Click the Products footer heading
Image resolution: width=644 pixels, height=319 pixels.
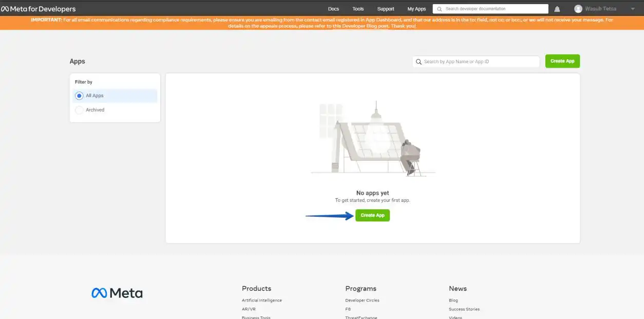[x=256, y=289]
